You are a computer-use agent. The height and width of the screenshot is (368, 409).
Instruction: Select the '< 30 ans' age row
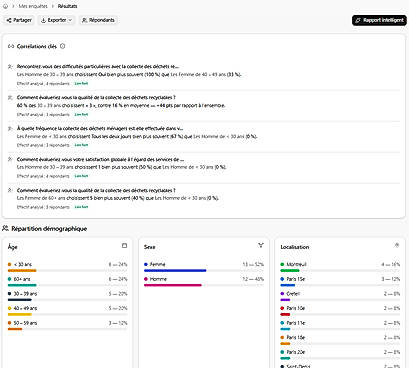(x=68, y=267)
